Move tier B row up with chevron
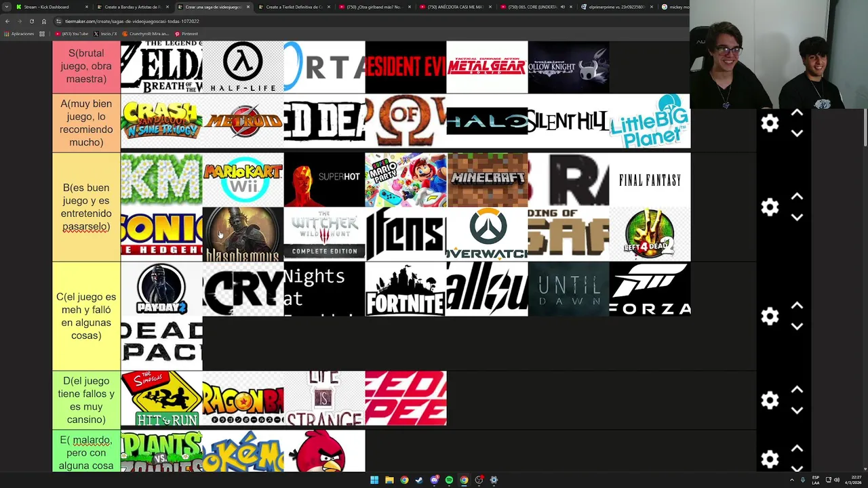 point(797,197)
